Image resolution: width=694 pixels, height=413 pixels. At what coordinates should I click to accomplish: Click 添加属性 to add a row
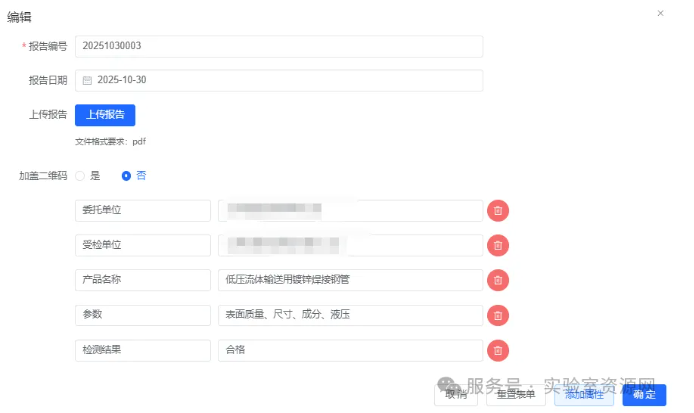coord(584,394)
